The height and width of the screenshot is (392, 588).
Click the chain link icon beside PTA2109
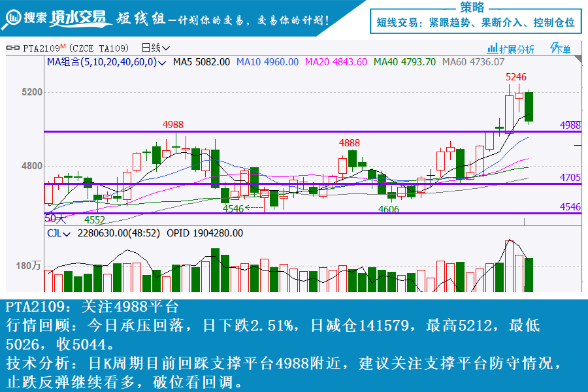(x=14, y=48)
